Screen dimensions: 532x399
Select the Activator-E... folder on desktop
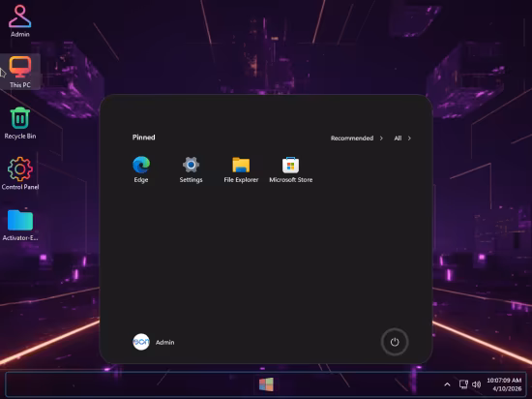pos(20,225)
